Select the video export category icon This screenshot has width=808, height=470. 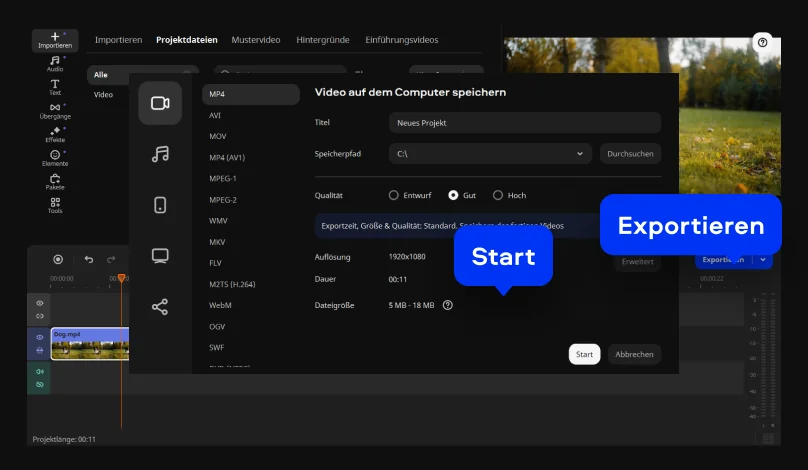coord(160,103)
